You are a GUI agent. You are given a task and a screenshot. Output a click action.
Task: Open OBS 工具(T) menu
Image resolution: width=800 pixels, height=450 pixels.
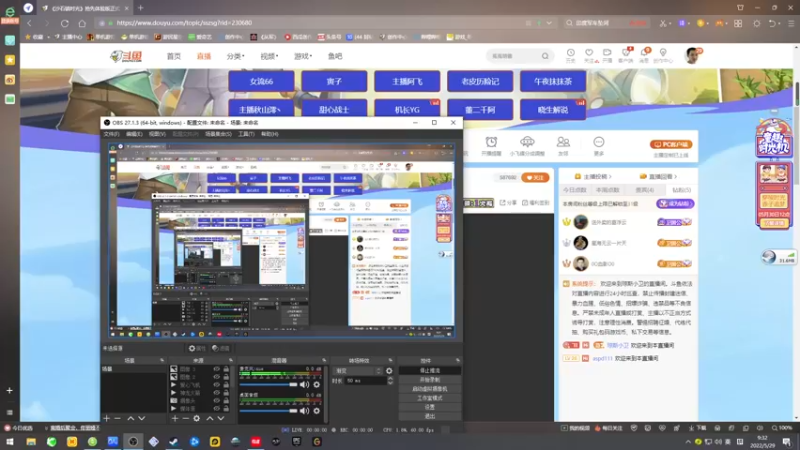click(246, 134)
